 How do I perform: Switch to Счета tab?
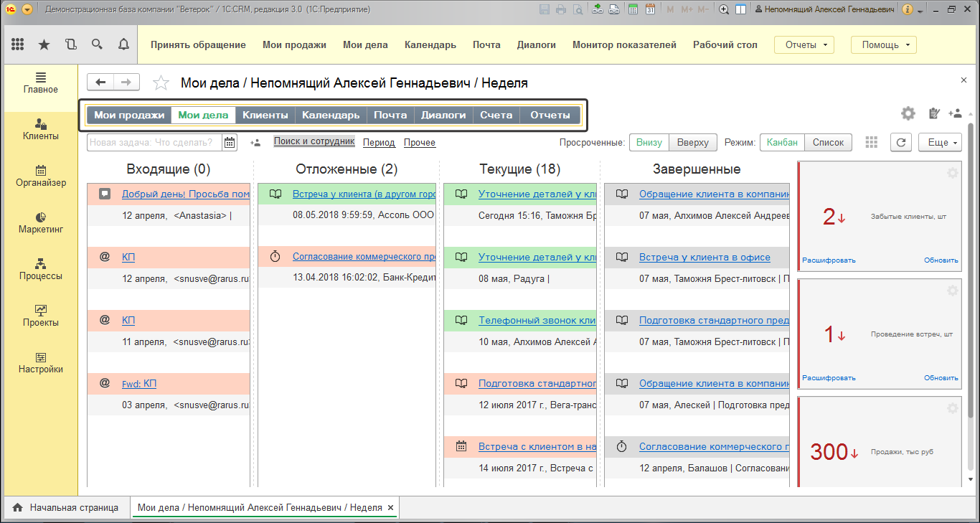(496, 115)
